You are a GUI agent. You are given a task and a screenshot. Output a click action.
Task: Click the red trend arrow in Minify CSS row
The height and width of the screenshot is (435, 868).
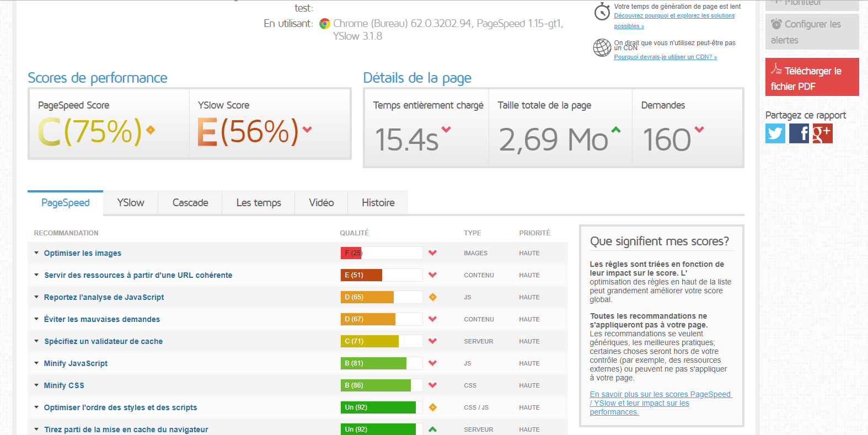pos(432,385)
